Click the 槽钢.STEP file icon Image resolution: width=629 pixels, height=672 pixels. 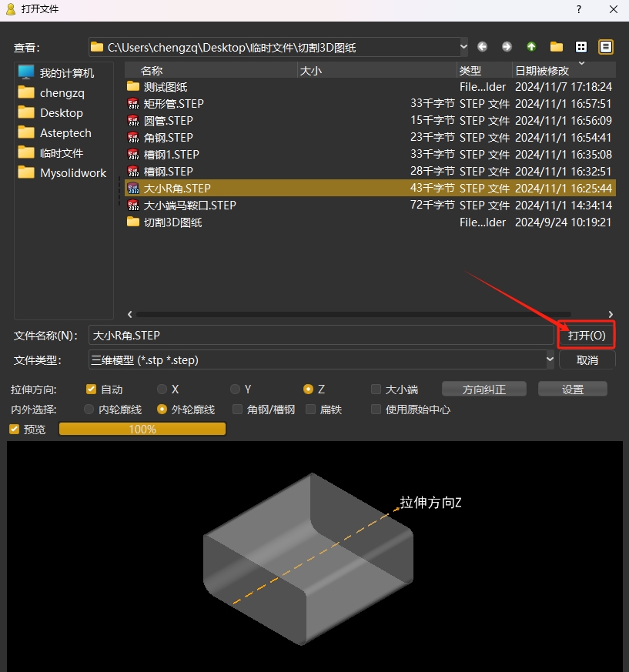point(133,172)
